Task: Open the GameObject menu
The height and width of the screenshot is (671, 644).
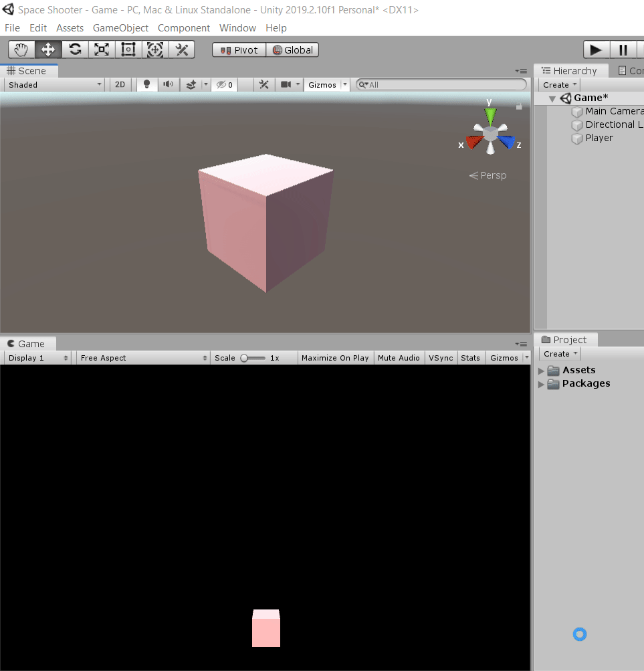Action: pos(120,28)
